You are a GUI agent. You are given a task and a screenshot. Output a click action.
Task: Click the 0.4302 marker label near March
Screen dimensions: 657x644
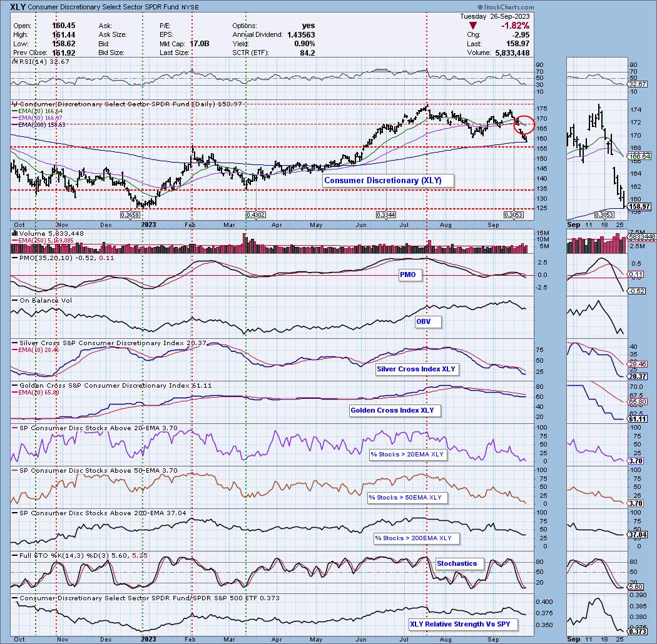tap(255, 214)
